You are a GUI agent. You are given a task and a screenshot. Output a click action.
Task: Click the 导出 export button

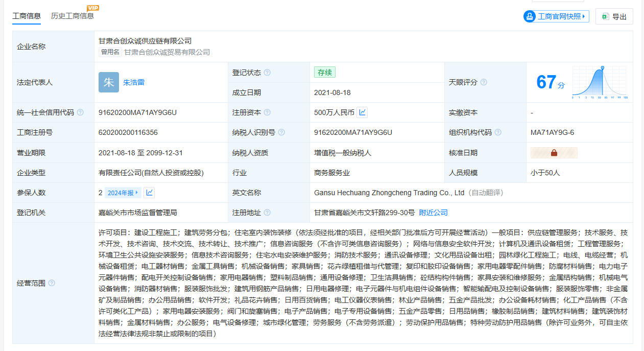(614, 16)
